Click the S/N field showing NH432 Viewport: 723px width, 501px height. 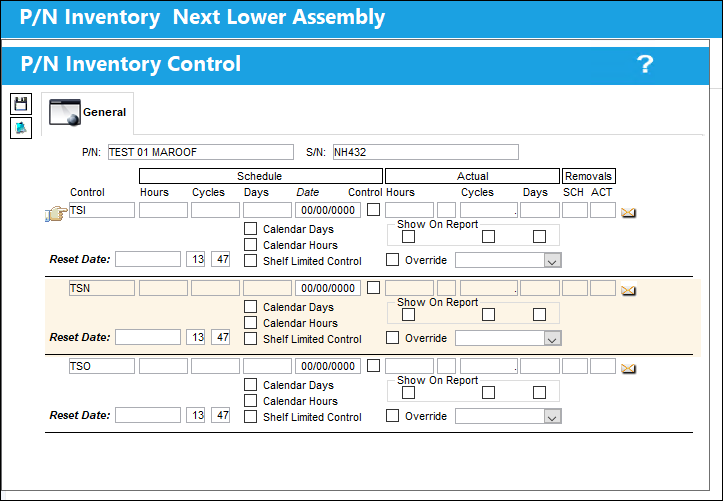tap(426, 152)
